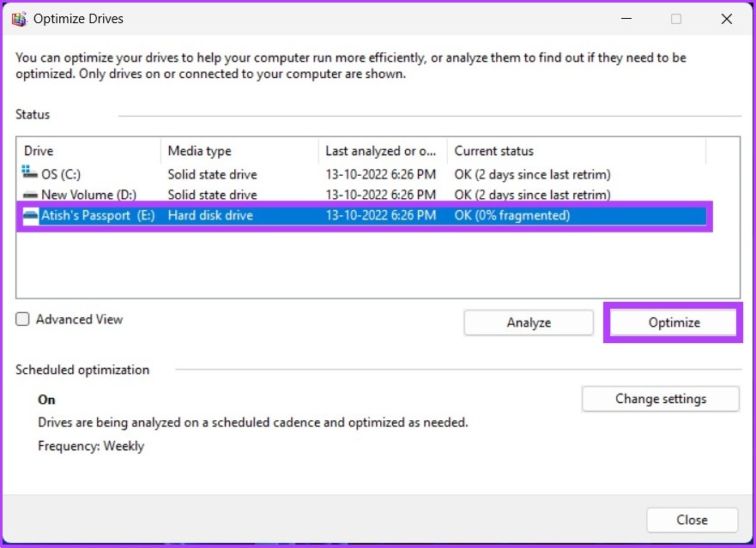The width and height of the screenshot is (756, 548).
Task: Select the hard disk drive icon beside Atish's Passport
Action: [28, 215]
